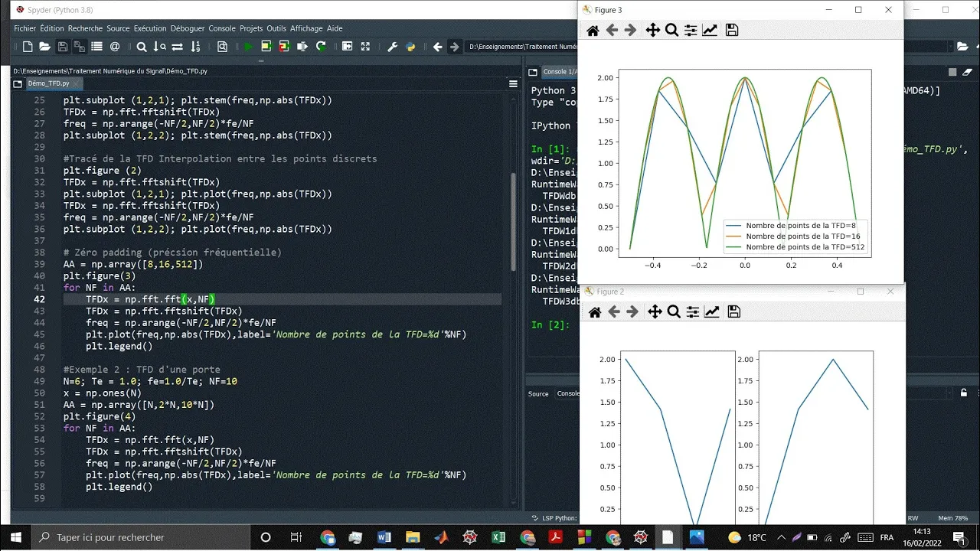The width and height of the screenshot is (980, 551).
Task: Open MATLAB from the taskbar
Action: click(x=441, y=537)
